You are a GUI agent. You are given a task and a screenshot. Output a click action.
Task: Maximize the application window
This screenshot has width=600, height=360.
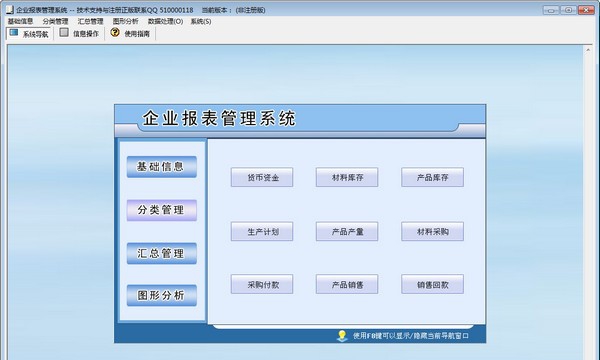568,10
